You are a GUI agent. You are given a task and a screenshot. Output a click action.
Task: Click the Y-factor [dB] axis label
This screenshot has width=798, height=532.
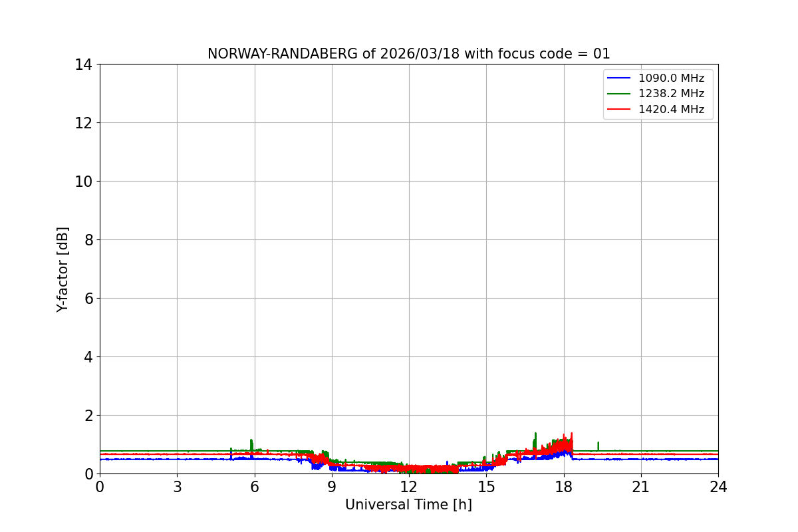click(63, 269)
